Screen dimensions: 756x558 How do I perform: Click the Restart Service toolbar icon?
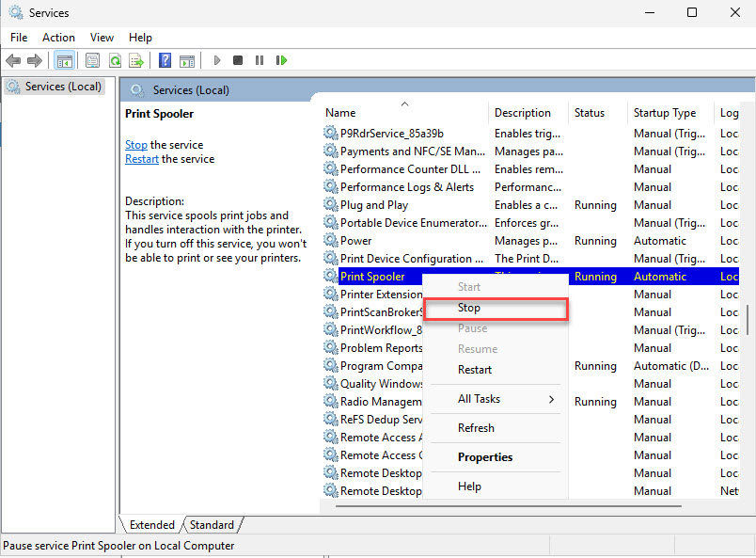click(x=281, y=60)
